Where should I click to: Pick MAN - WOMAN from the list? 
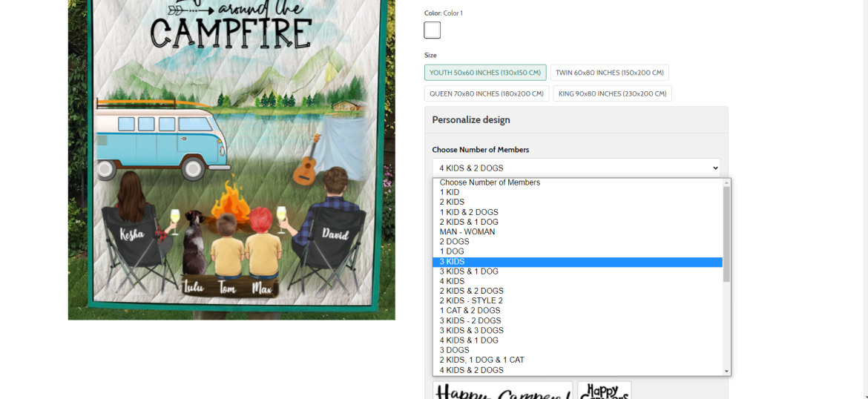click(x=577, y=232)
